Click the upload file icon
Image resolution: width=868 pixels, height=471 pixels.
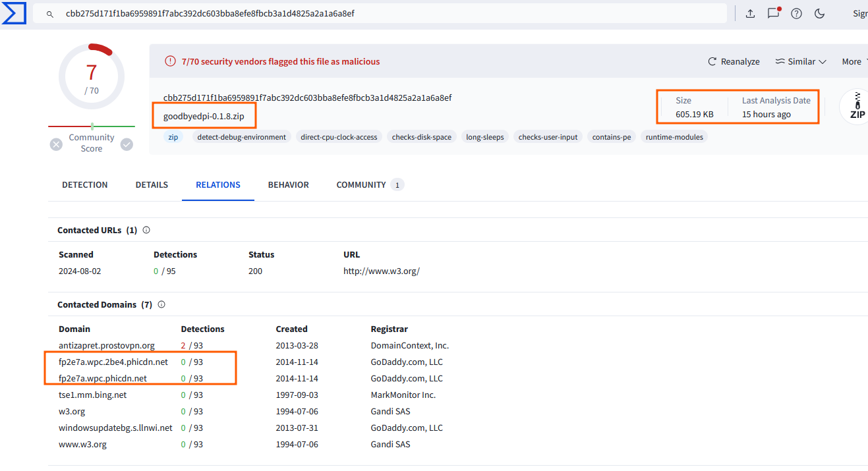pos(750,13)
